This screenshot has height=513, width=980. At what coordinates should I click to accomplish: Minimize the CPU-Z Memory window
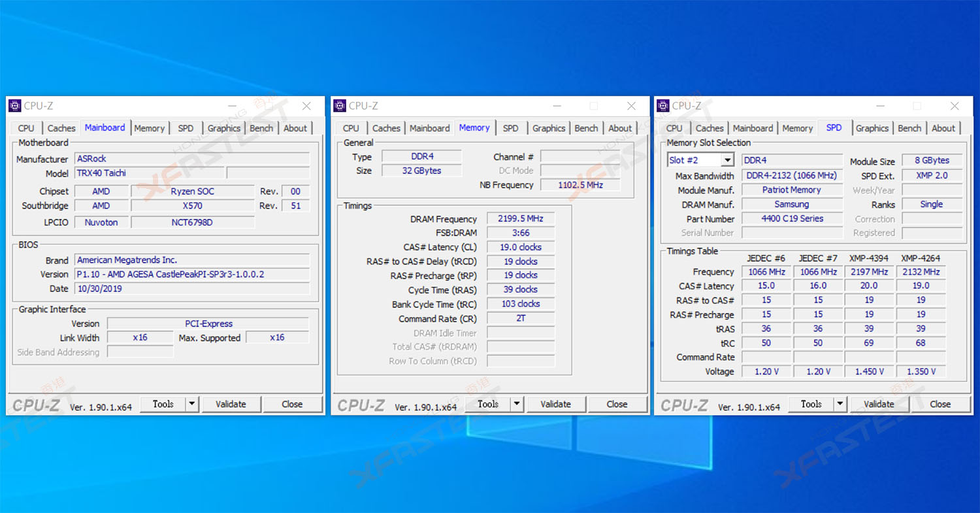point(557,106)
